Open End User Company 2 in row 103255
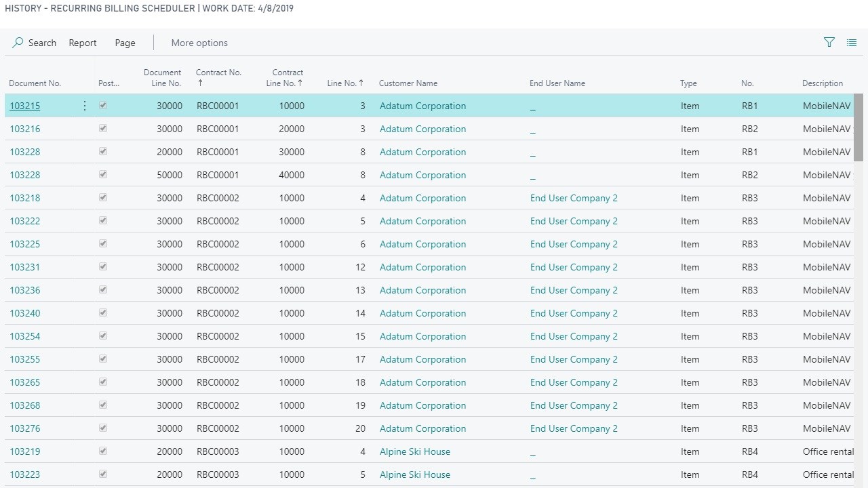Screen dimensions: 868x488 coord(574,359)
